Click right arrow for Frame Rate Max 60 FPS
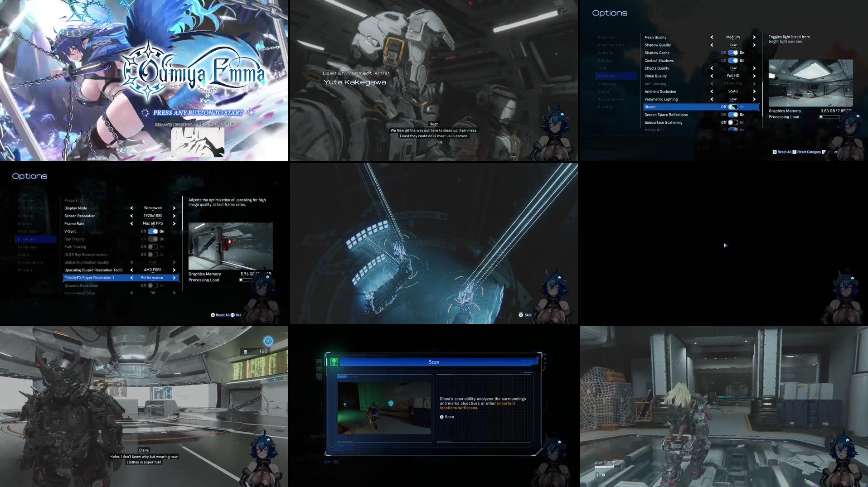The width and height of the screenshot is (868, 487). coord(174,224)
